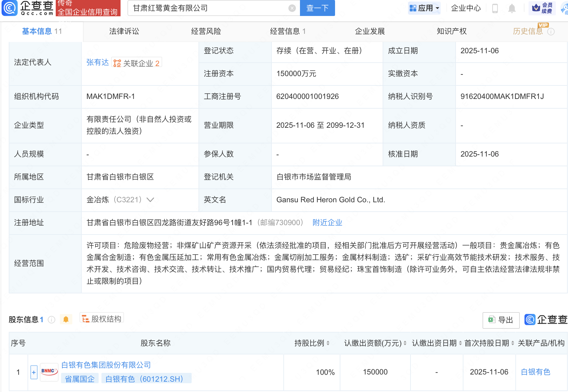Open legal representative 张有达 link
Viewport: 568px width, 392px height.
coord(97,63)
